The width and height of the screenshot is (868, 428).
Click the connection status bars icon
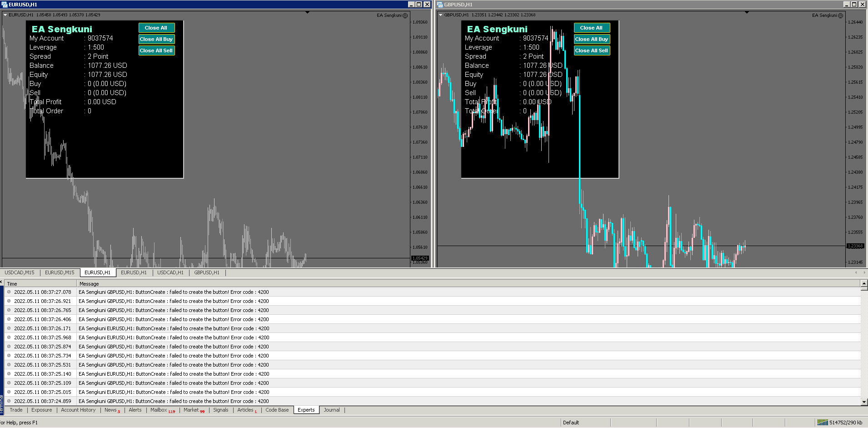[823, 423]
